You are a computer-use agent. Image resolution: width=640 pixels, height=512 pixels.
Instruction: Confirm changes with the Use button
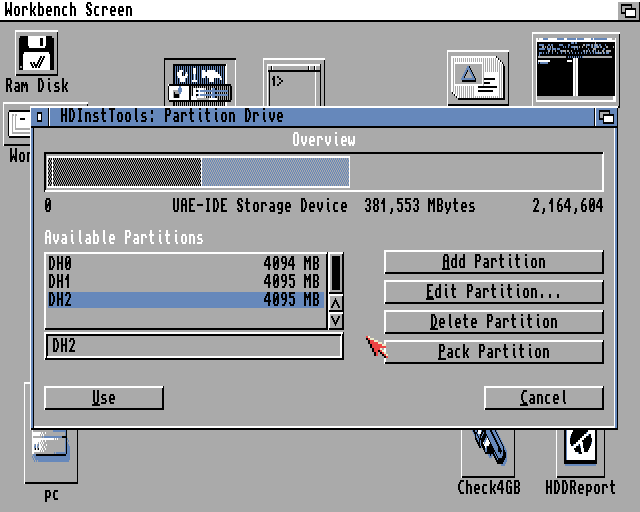coord(104,398)
